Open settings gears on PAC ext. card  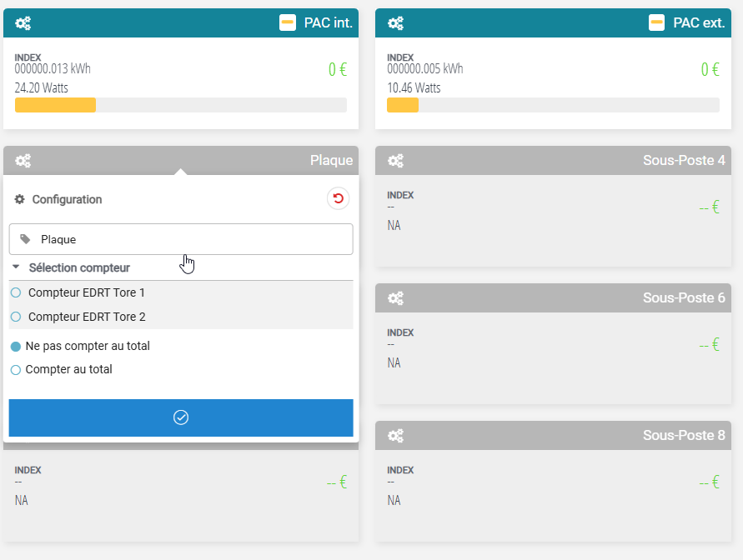coord(396,23)
